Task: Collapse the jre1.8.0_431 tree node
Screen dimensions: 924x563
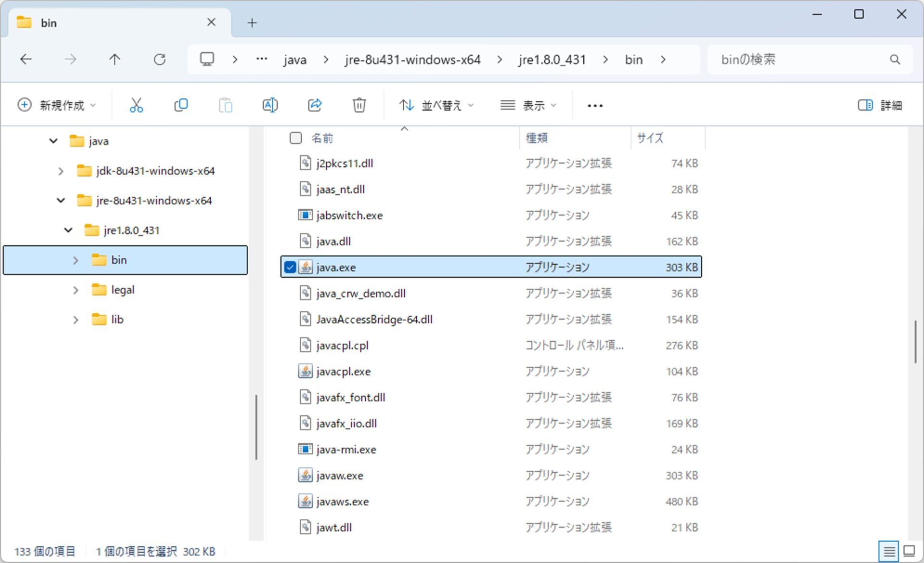Action: [x=68, y=230]
